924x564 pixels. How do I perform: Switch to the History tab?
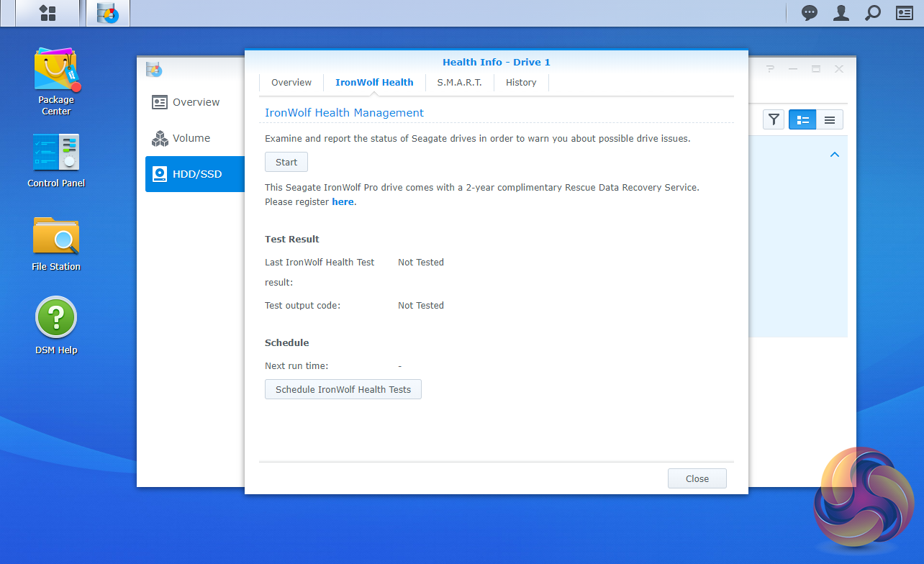point(521,83)
